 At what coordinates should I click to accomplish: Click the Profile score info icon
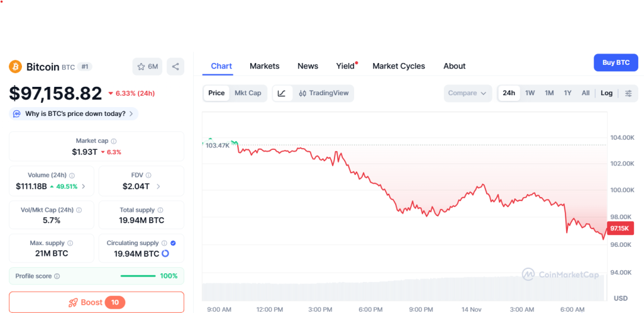pyautogui.click(x=57, y=276)
